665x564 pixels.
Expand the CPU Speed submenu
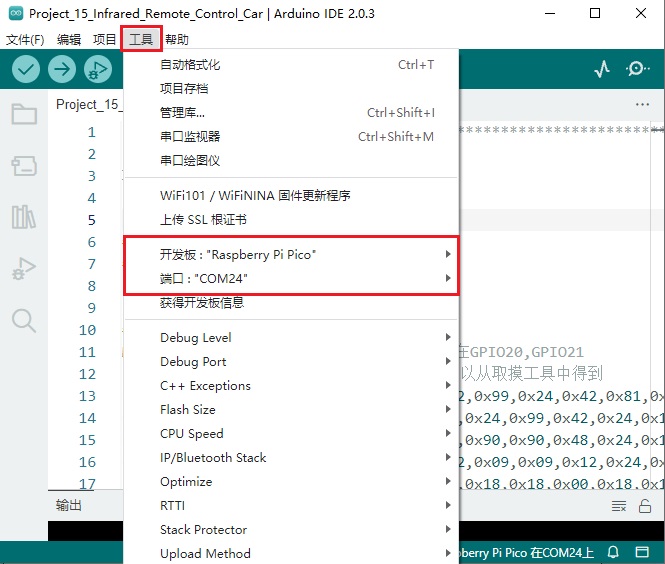coord(291,433)
